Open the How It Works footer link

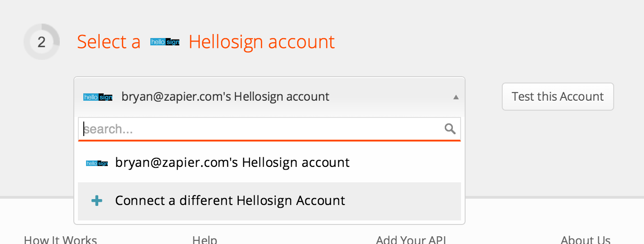[x=60, y=239]
